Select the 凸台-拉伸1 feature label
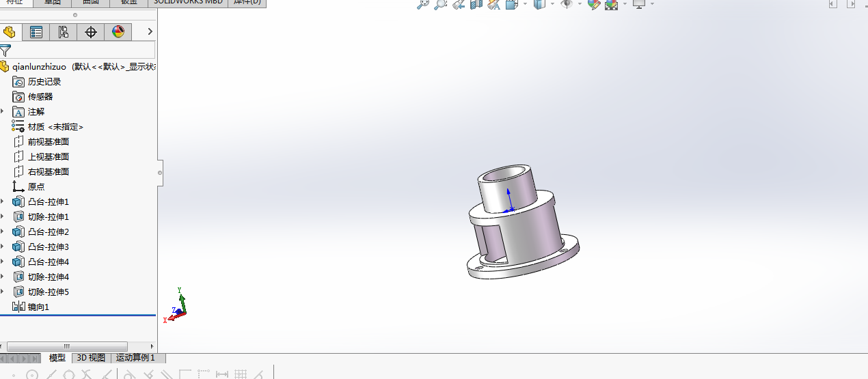This screenshot has height=379, width=868. pyautogui.click(x=49, y=201)
